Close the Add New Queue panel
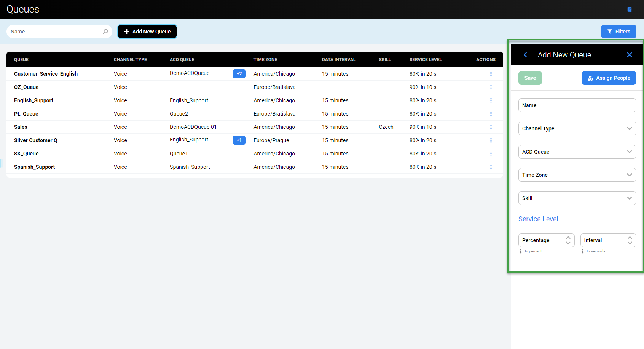 (630, 55)
